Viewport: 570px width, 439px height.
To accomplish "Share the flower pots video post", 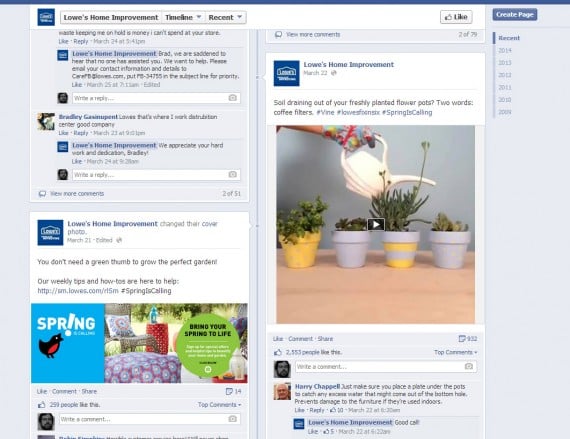I will coord(325,339).
